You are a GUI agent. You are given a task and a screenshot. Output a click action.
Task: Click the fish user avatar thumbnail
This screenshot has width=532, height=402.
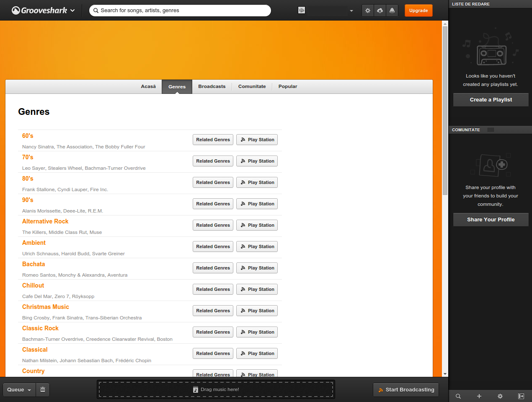302,10
